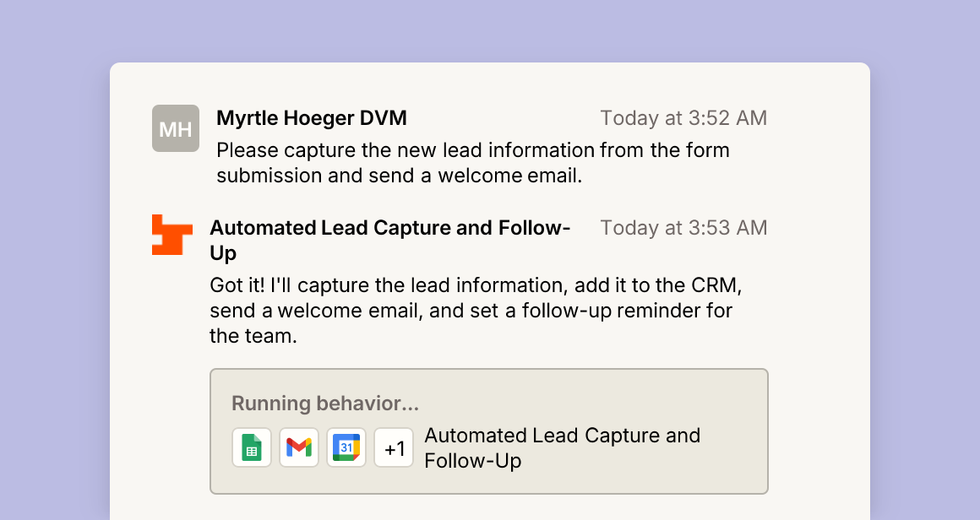Viewport: 980px width, 520px height.
Task: Open the behavior name in running card
Action: 563,448
